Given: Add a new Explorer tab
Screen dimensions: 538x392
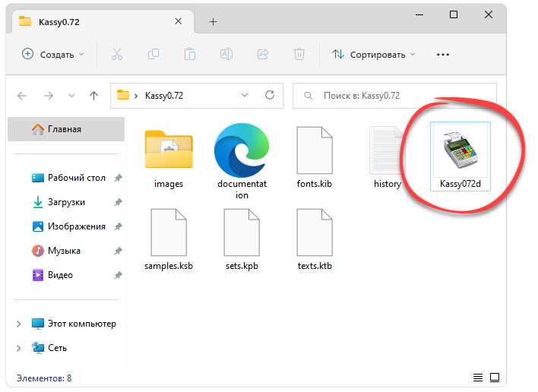Looking at the screenshot, I should pyautogui.click(x=213, y=21).
